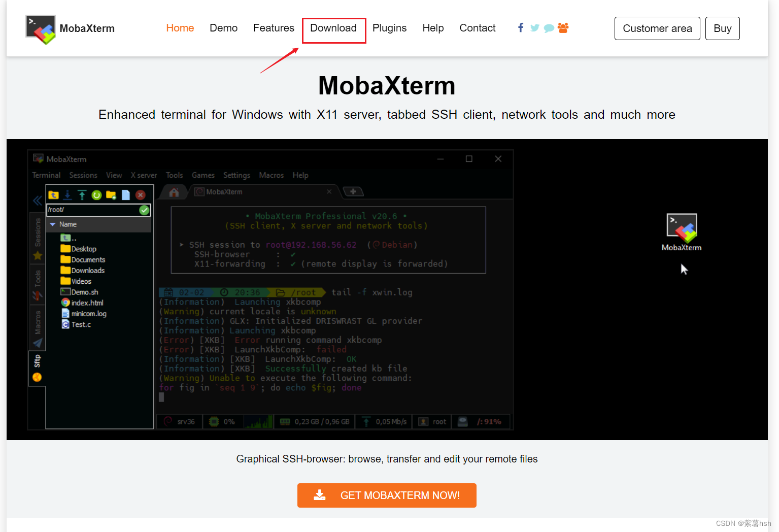
Task: Click the 0,05 Mb/s upload status
Action: point(384,422)
